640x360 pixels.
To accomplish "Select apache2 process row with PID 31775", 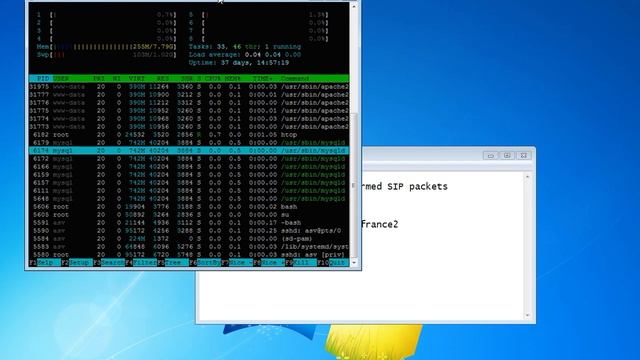I will click(189, 111).
